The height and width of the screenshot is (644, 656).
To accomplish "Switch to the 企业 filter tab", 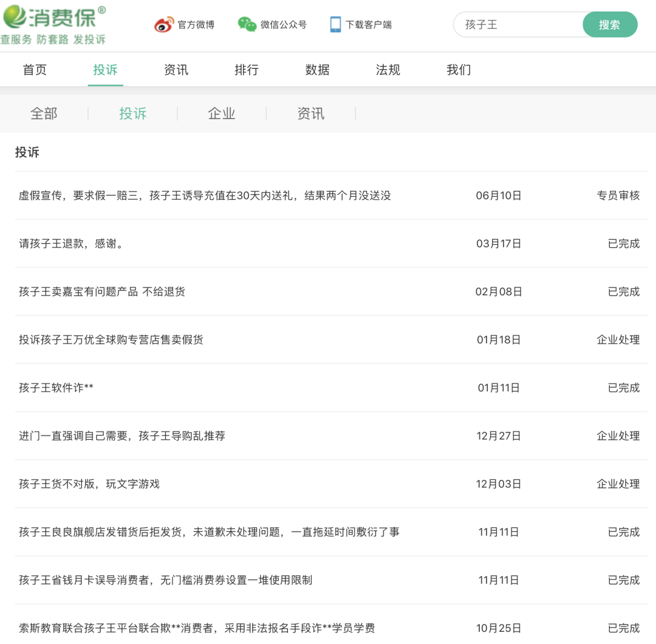I will 222,114.
